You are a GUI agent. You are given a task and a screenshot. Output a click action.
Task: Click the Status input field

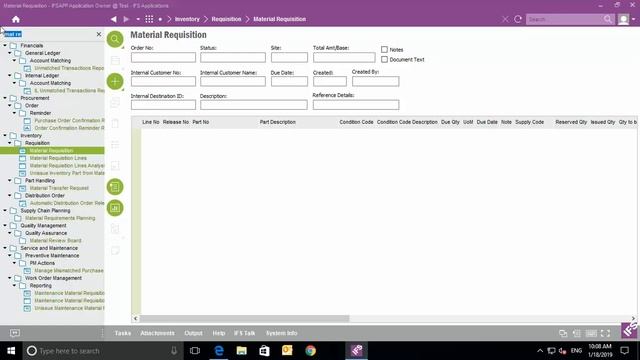tap(233, 58)
